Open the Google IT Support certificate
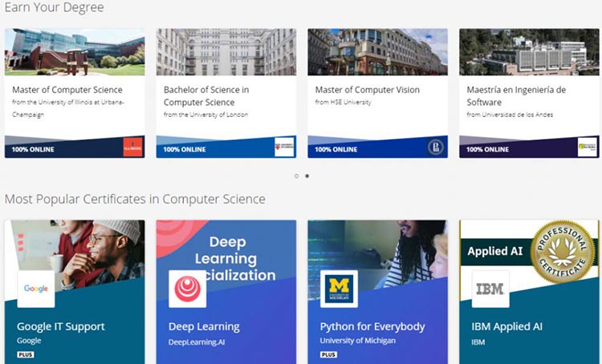The image size is (602, 364). point(61,326)
